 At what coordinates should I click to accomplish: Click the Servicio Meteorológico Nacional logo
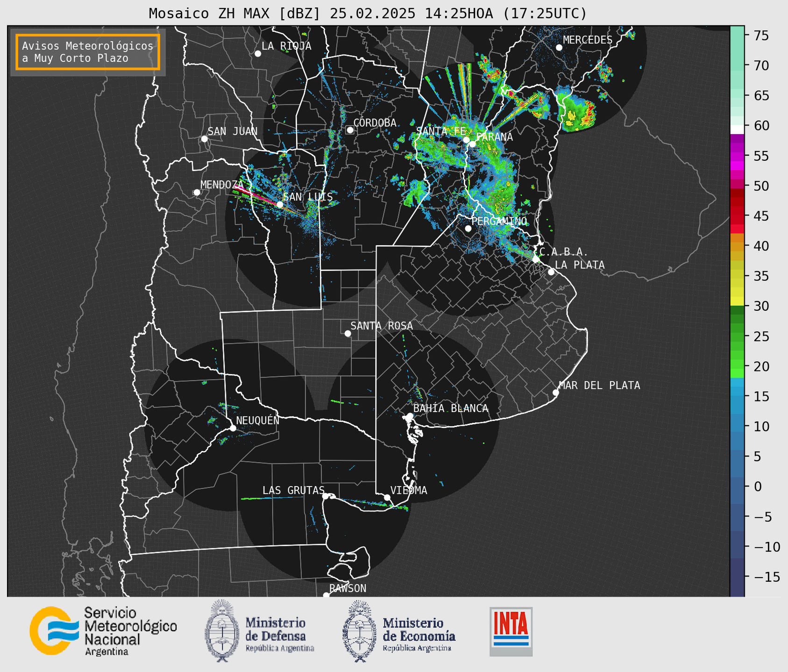click(x=103, y=631)
